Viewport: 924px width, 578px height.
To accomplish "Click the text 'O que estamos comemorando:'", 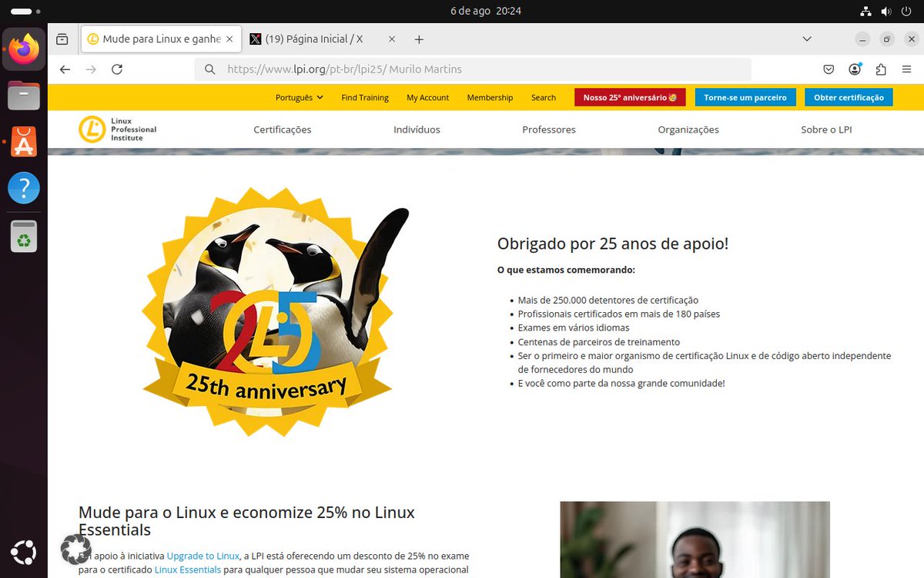I will tap(566, 270).
